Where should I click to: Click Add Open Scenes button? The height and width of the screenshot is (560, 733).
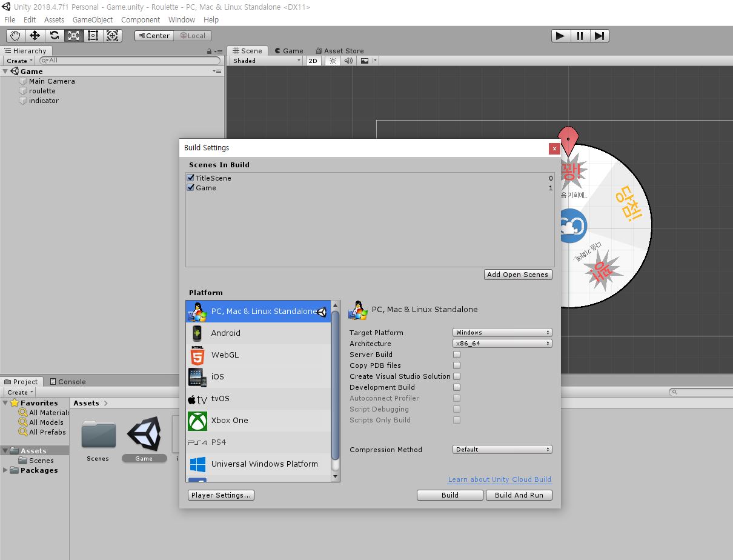(x=518, y=275)
